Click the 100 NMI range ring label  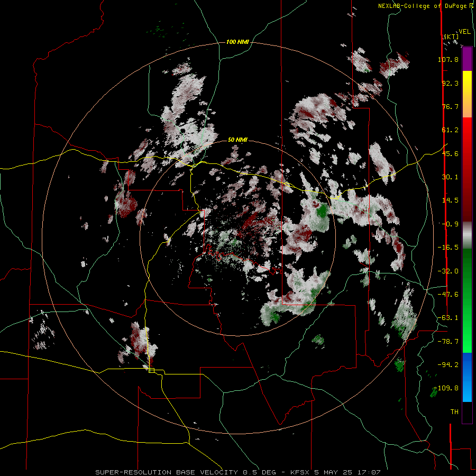click(x=237, y=42)
